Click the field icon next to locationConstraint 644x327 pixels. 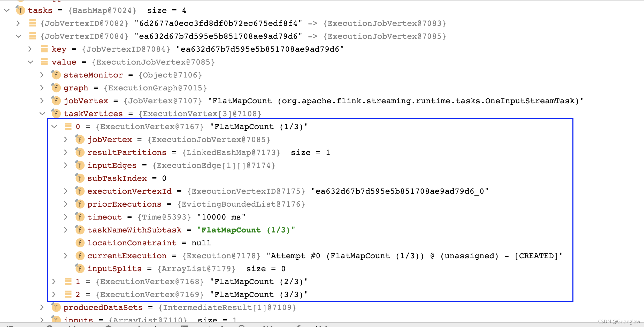pos(80,243)
